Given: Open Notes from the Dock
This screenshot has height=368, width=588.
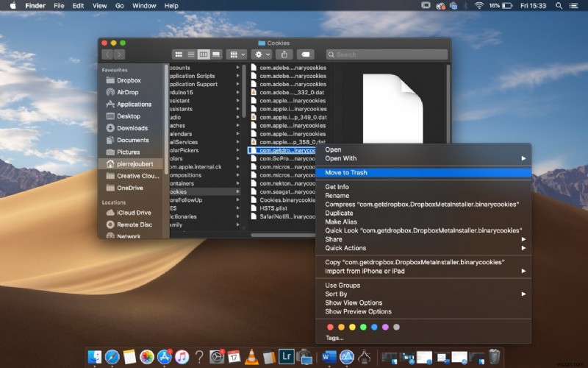Looking at the screenshot, I should point(129,357).
